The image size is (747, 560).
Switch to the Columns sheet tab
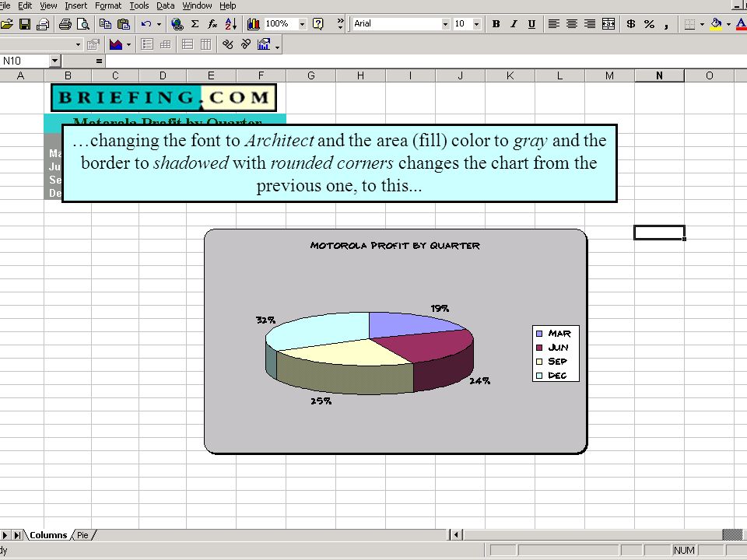(48, 535)
